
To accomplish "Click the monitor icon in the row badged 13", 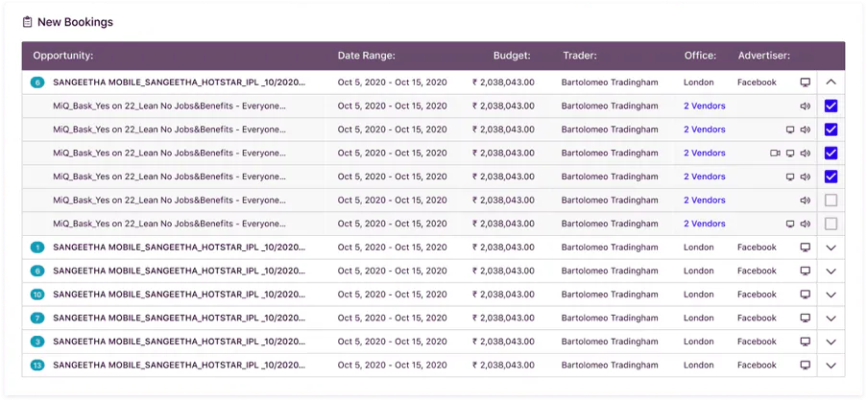I will tap(806, 366).
